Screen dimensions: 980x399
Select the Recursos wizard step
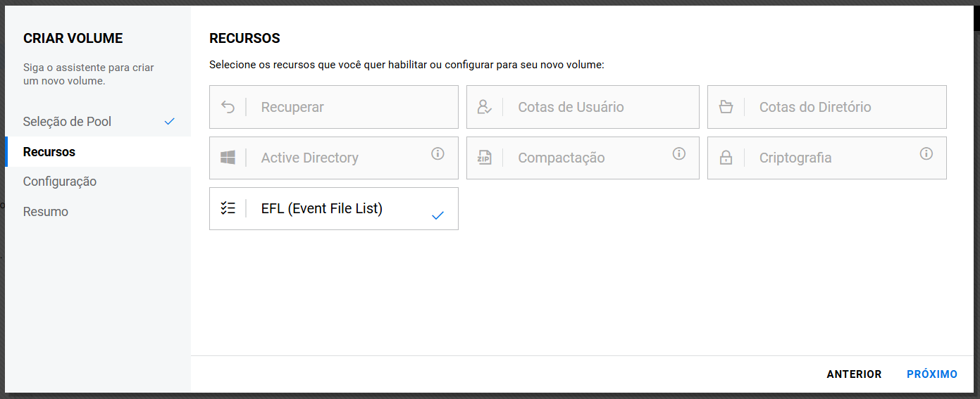click(49, 152)
